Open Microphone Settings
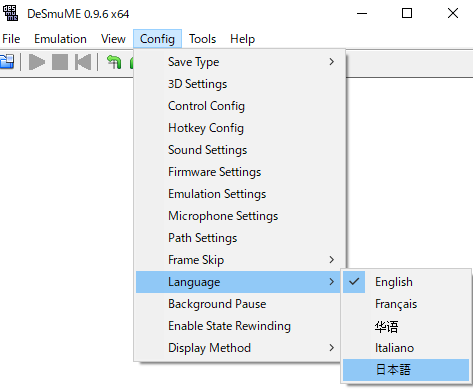473x392 pixels. click(x=239, y=216)
